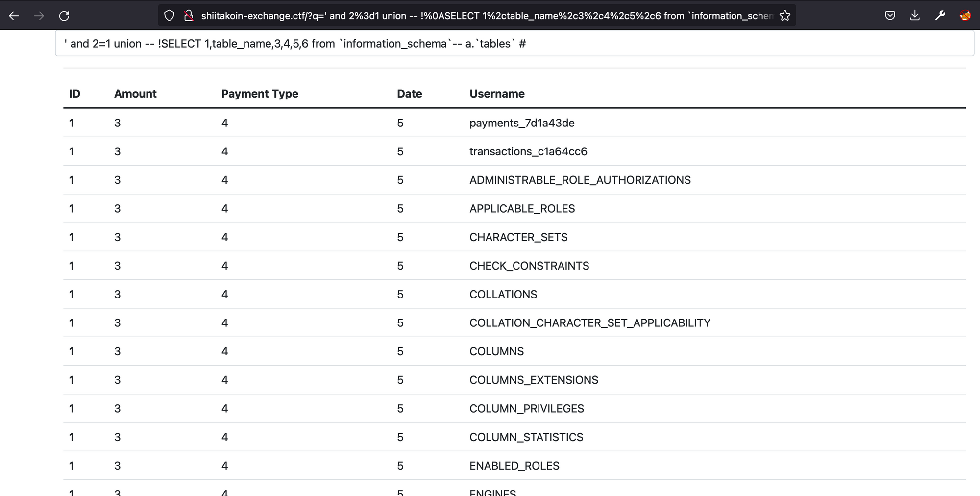
Task: Click the Amount column header
Action: tap(135, 94)
